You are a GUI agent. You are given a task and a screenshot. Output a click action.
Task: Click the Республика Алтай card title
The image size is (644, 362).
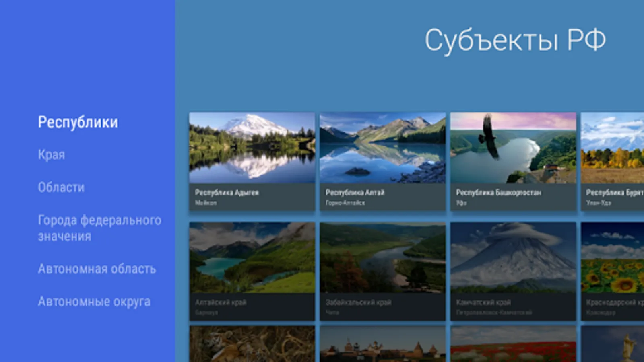coord(355,193)
